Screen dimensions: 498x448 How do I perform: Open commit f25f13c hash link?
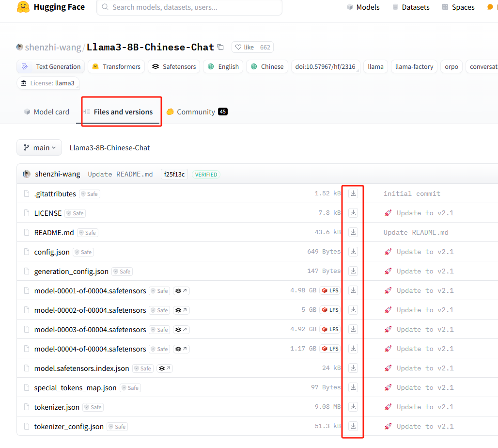coord(174,175)
